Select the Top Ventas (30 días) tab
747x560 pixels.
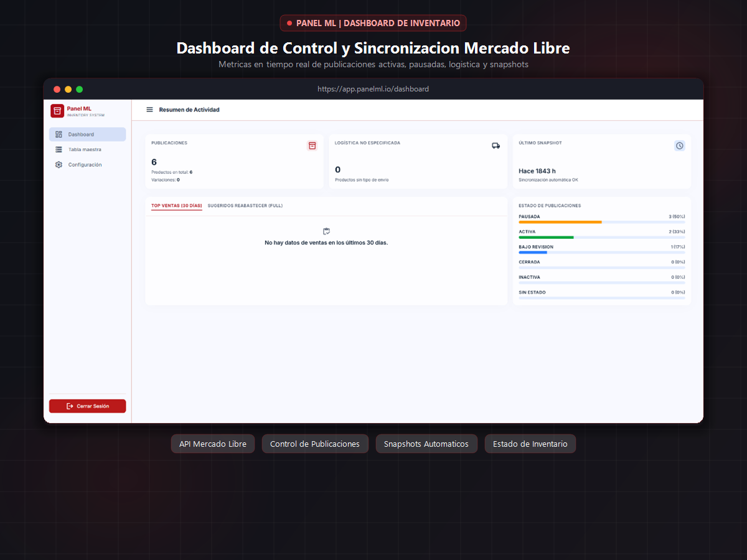point(177,205)
